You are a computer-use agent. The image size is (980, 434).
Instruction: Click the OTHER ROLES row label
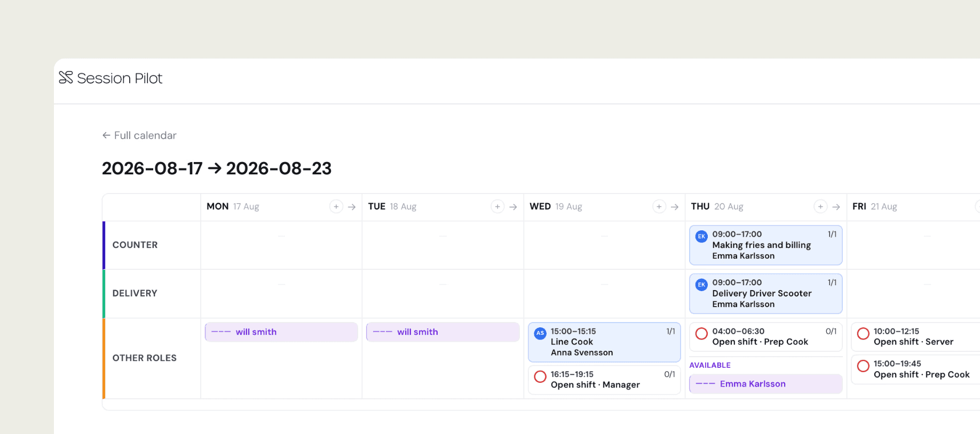click(145, 358)
